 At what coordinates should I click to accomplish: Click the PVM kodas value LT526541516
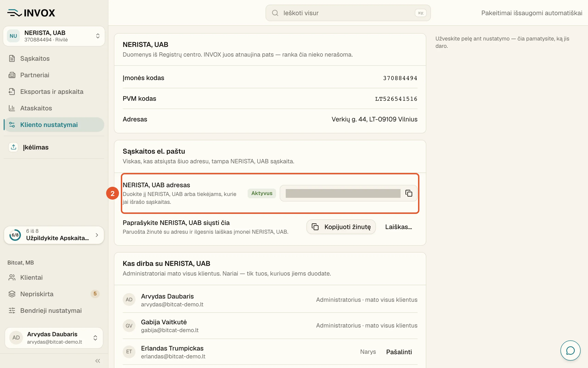coord(396,99)
